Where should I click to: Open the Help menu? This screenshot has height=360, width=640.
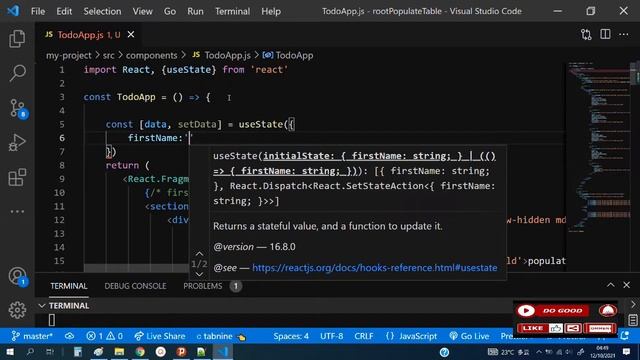271,11
